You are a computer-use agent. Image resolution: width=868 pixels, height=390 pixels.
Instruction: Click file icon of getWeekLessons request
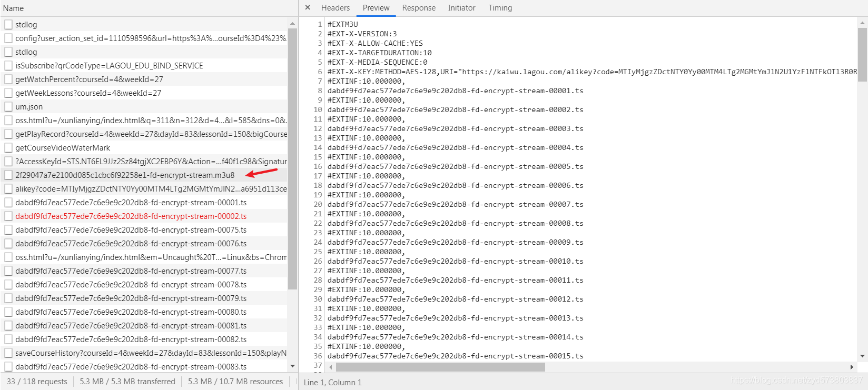(x=8, y=93)
